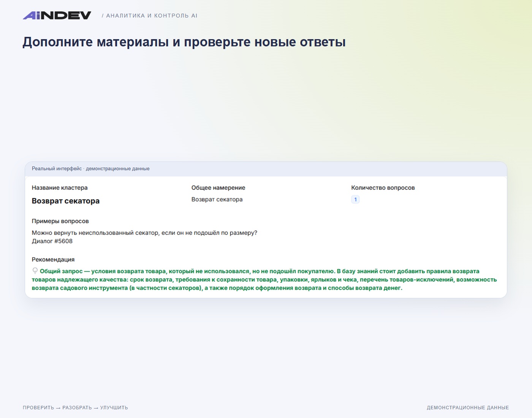
Task: Select the cluster name 'Возврат секатора' in bold
Action: tap(66, 201)
